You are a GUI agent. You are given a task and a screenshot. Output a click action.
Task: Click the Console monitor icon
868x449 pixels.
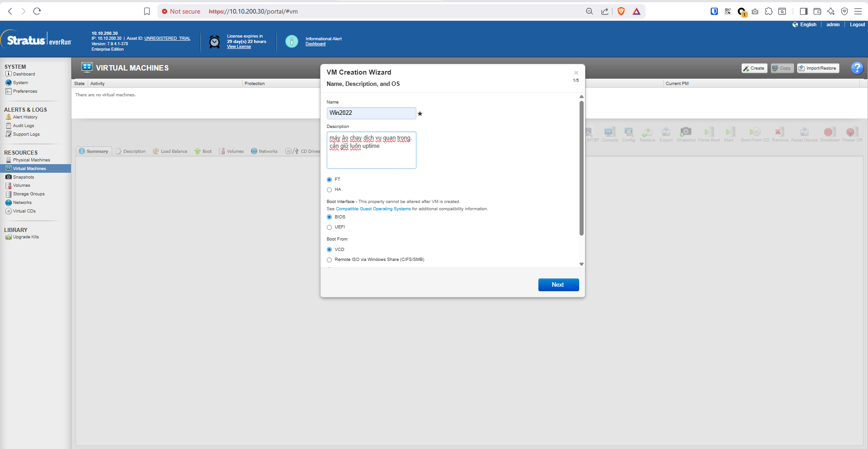coord(609,132)
